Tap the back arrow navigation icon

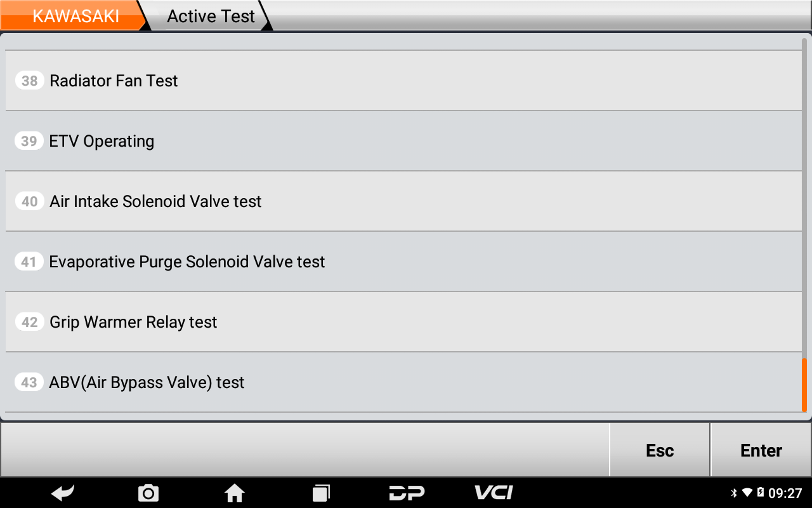click(x=63, y=493)
